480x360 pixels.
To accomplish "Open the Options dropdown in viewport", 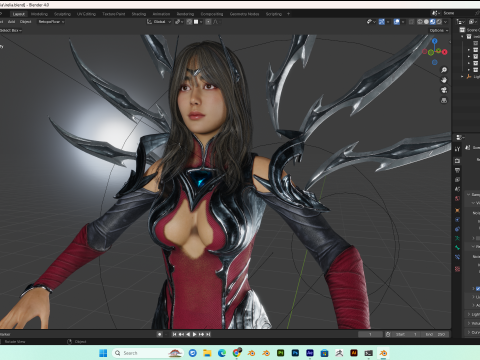I will (439, 30).
